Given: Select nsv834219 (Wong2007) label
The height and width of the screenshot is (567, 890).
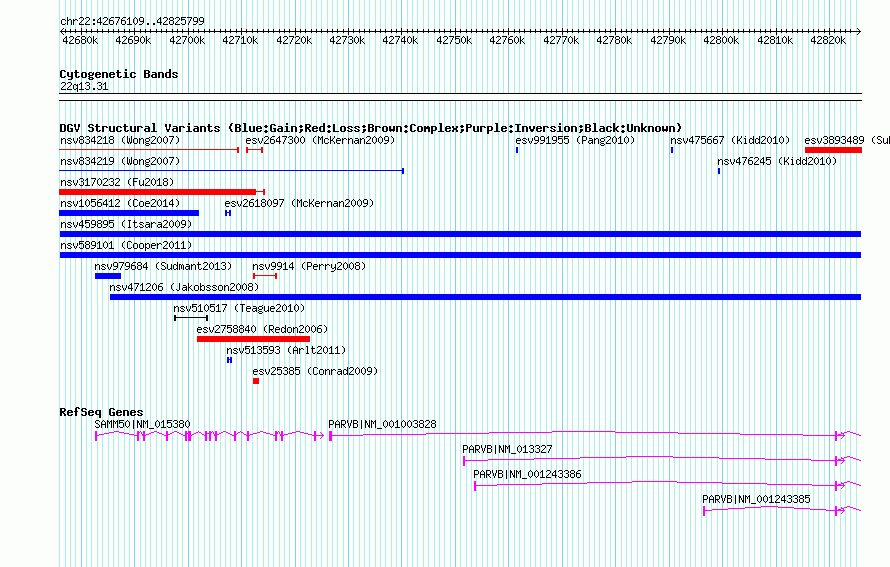Looking at the screenshot, I should (120, 161).
